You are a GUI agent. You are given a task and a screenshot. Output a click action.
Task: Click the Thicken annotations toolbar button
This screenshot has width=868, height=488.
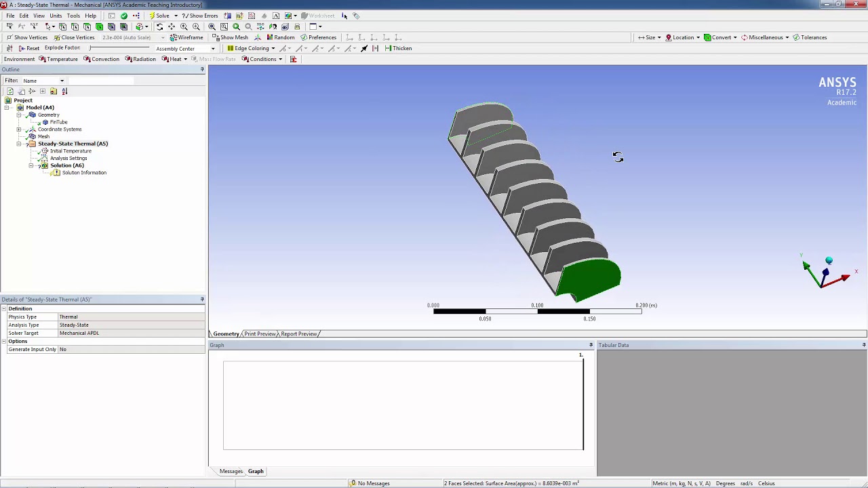pyautogui.click(x=398, y=48)
